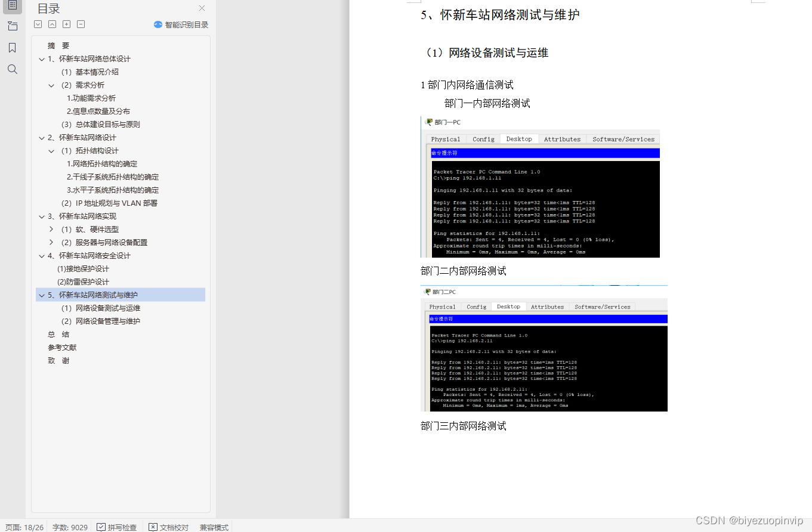
Task: Collapse the 2、怀新车站网络设计 section
Action: tap(41, 138)
